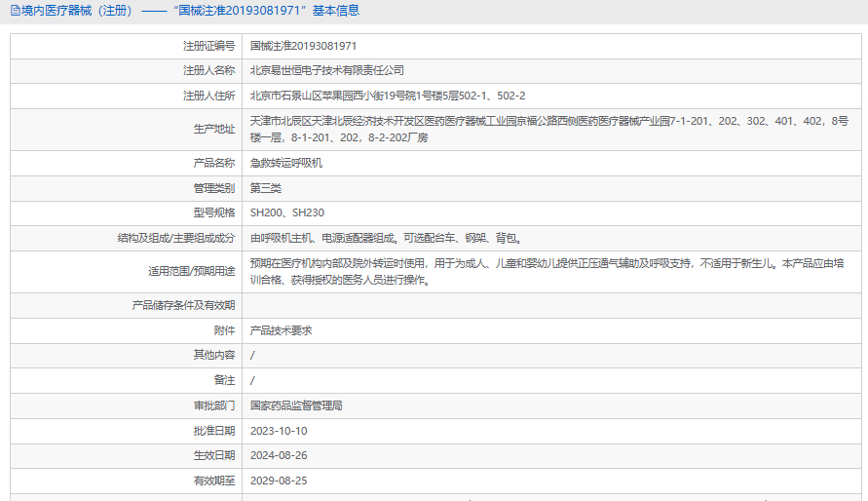
Task: Click the 审批部门 row label
Action: [214, 405]
